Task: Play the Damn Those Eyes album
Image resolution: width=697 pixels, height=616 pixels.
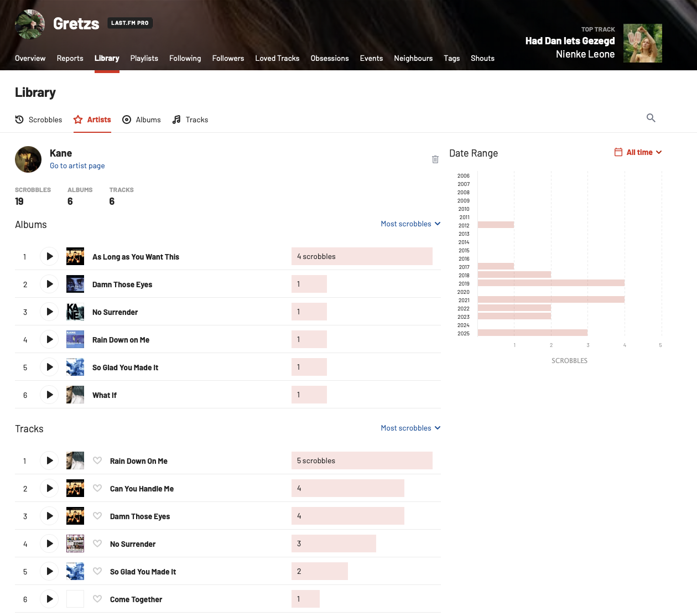Action: click(x=49, y=284)
